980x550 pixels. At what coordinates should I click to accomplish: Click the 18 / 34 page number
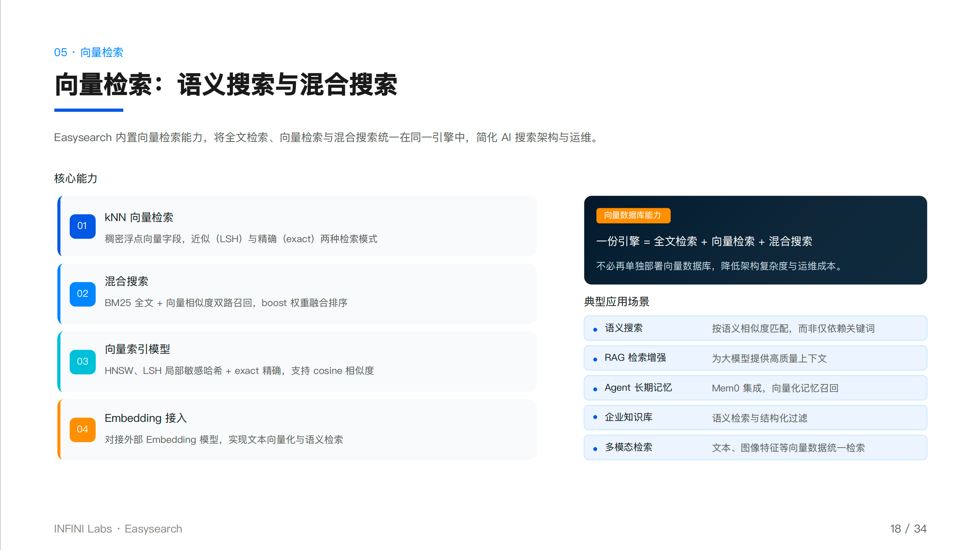click(x=909, y=529)
